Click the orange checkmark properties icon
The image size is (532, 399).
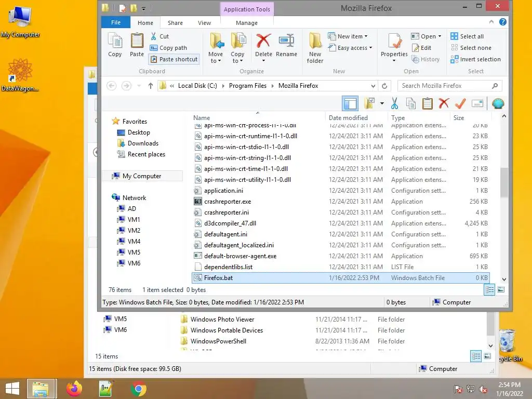[460, 103]
